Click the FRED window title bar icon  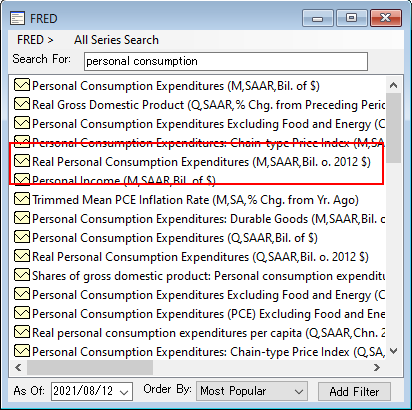tap(17, 18)
